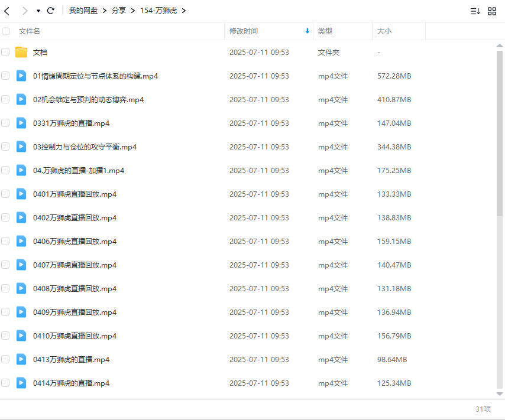Click video icon of 04.万狮虎的直播-加播1.mp4
This screenshot has height=420, width=505.
coord(21,170)
